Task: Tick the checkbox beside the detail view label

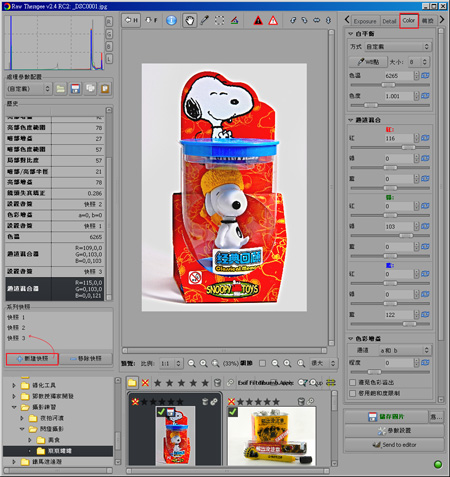Action: 263,363
